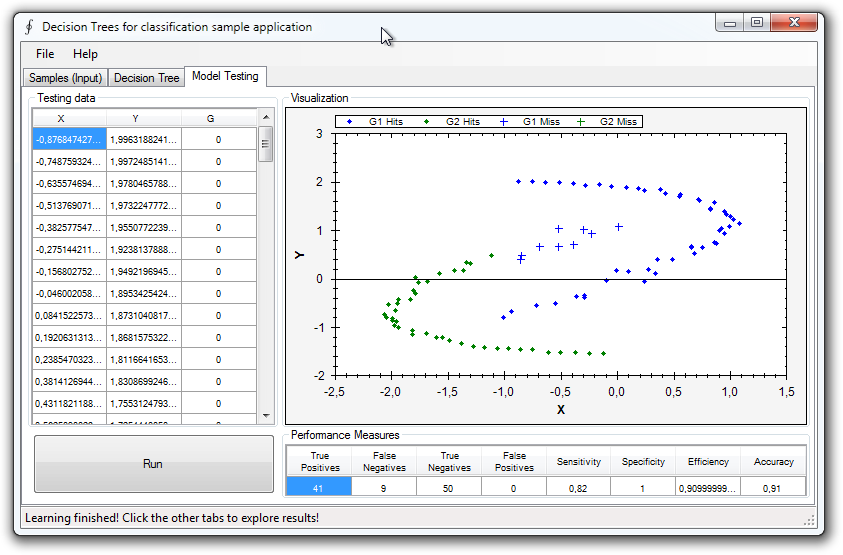Click the True Positives column header
The width and height of the screenshot is (843, 555).
pos(319,461)
